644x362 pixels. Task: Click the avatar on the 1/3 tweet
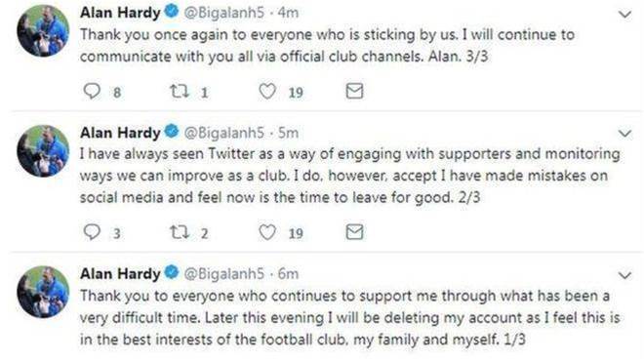click(x=43, y=292)
